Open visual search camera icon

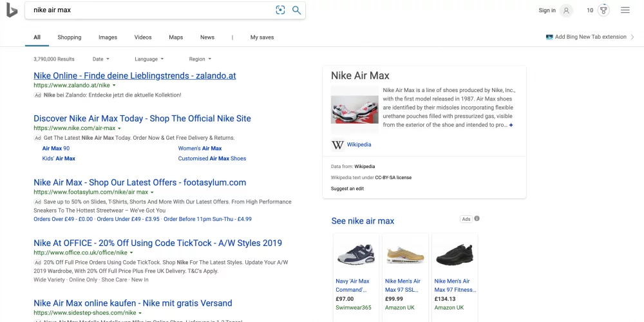coord(280,10)
